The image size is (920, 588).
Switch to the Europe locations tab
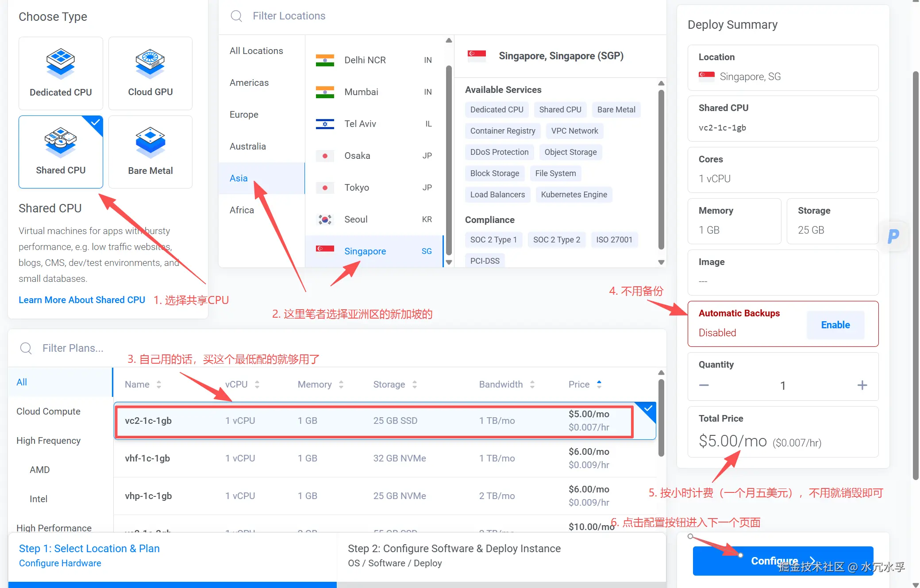click(x=244, y=115)
